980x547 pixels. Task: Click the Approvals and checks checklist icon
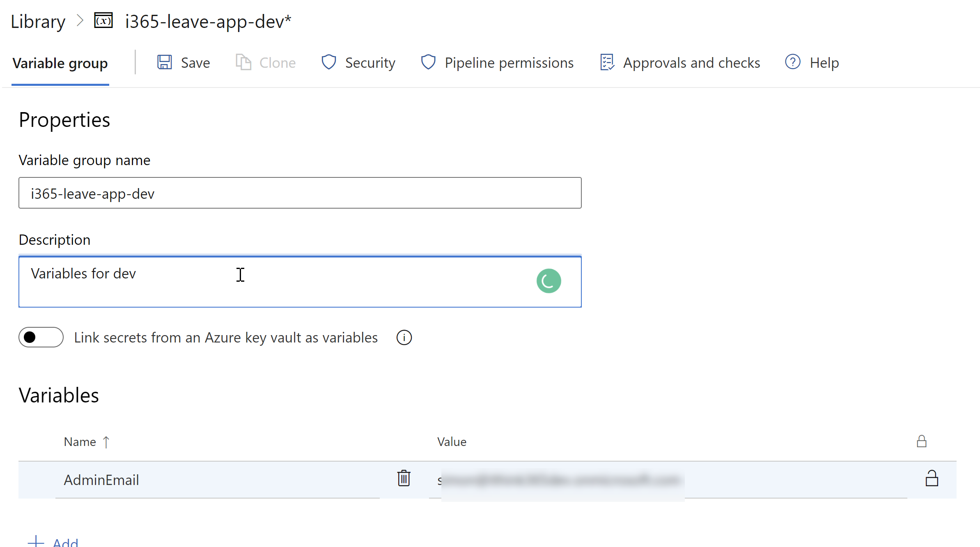pos(607,62)
